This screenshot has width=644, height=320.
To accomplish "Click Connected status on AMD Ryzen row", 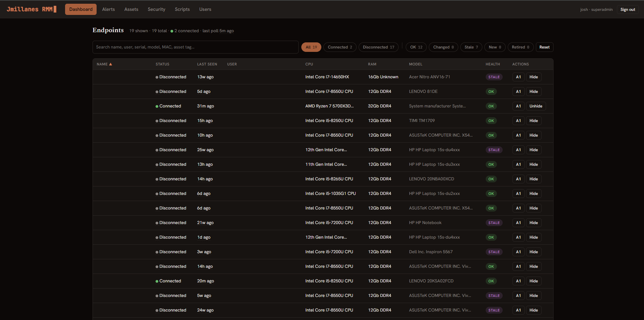I will (168, 106).
